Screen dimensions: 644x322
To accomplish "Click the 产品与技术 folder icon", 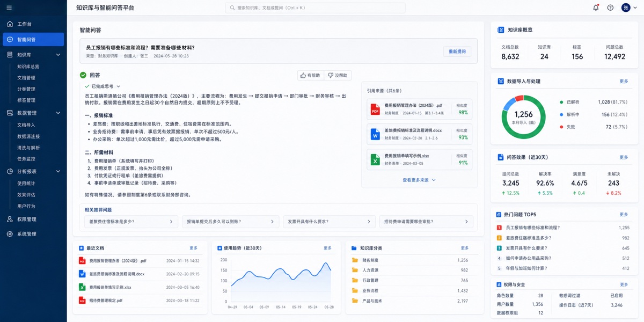I will 355,301.
